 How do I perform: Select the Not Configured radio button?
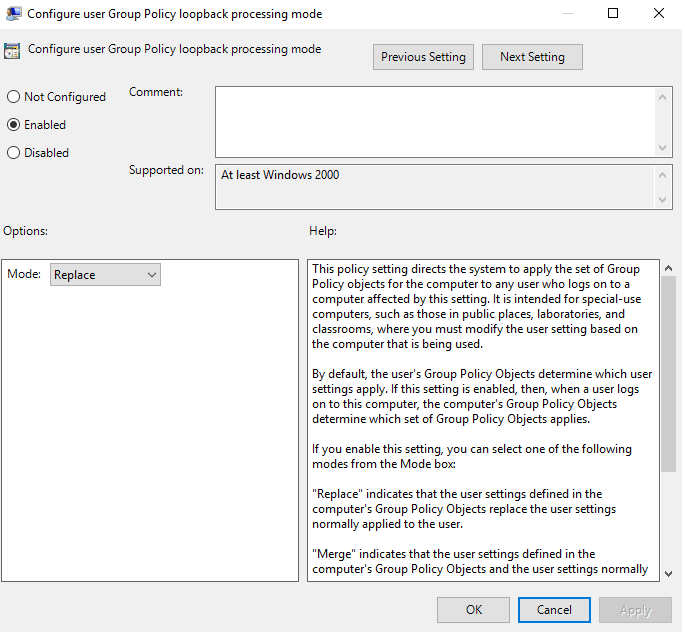point(14,97)
